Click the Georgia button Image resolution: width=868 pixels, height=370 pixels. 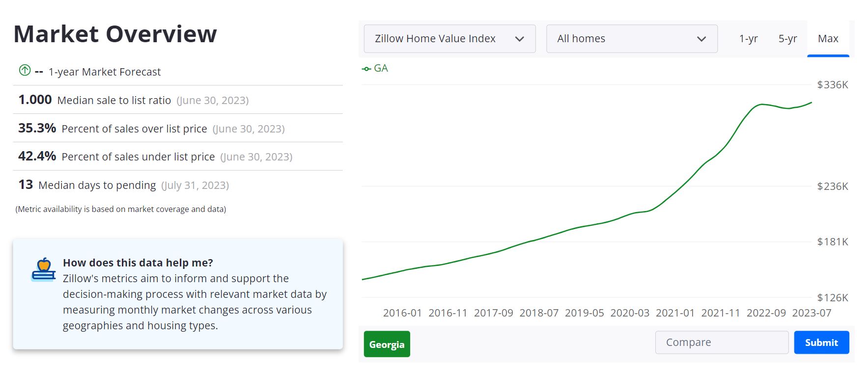[387, 344]
